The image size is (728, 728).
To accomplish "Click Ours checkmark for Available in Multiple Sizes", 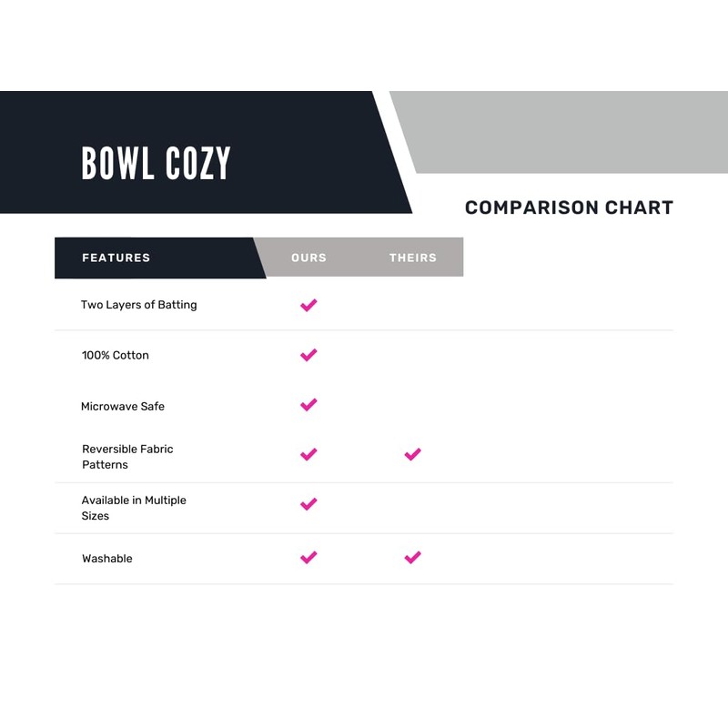I will (x=308, y=504).
